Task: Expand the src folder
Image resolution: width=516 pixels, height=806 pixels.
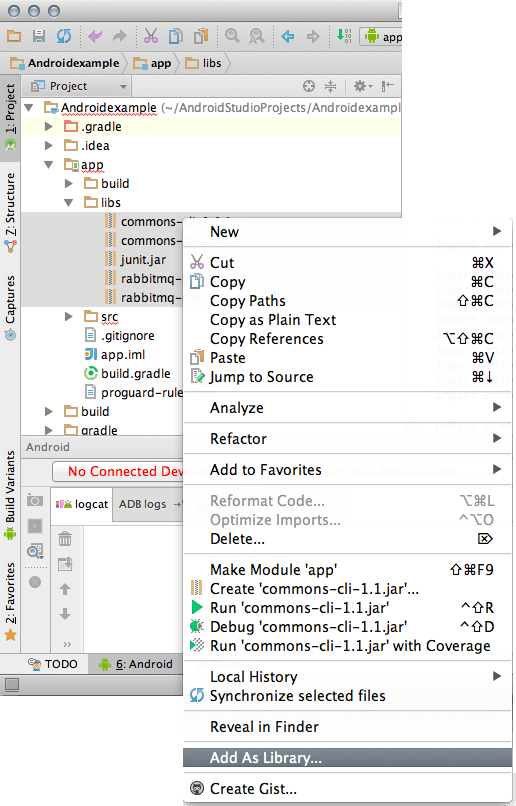Action: (68, 317)
